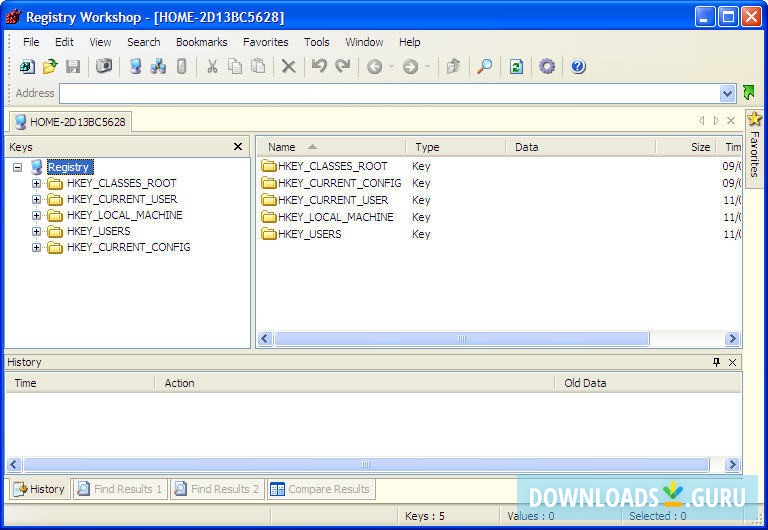
Task: Click the History Action column header
Action: click(x=355, y=383)
